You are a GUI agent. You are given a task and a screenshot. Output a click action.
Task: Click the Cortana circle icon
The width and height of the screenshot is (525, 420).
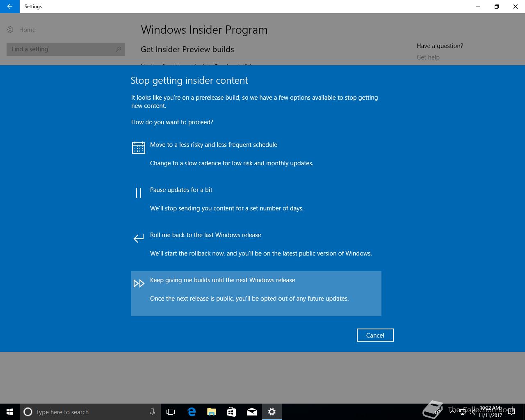[28, 412]
